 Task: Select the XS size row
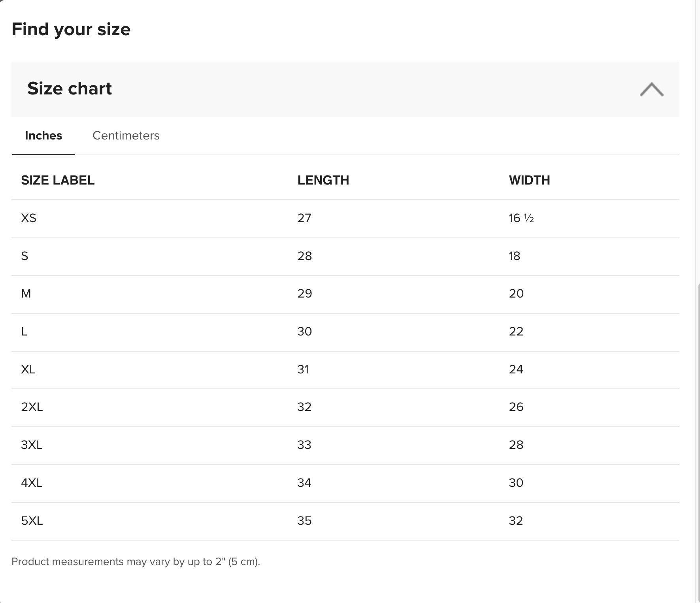[28, 218]
